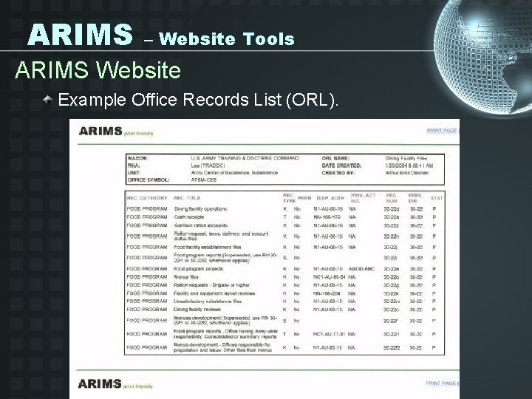This screenshot has width=532, height=399.
Task: Click record number in Dining facility operations row
Action: coord(392,209)
